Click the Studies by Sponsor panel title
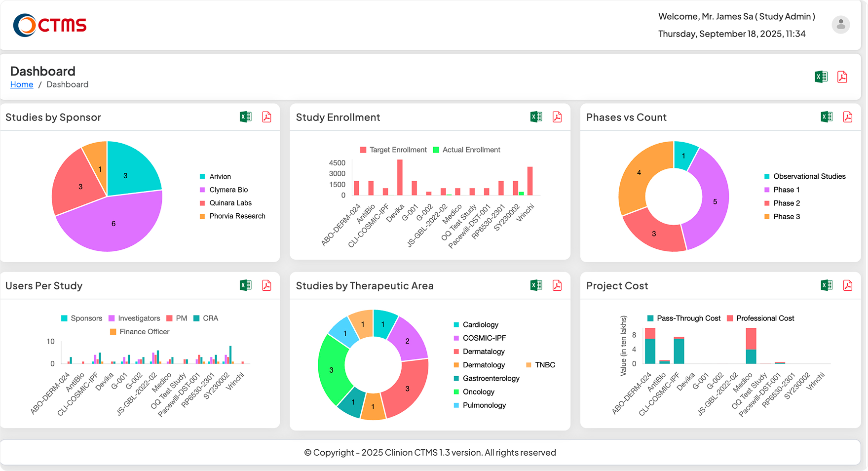Screen dimensions: 868x471 53,117
